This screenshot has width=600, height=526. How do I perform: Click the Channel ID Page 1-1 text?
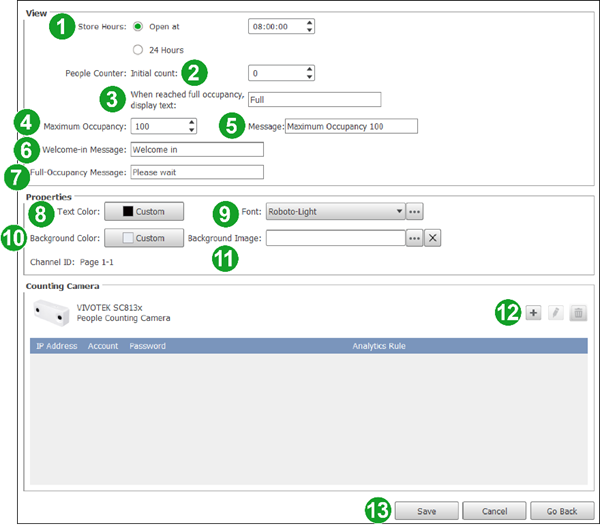72,262
